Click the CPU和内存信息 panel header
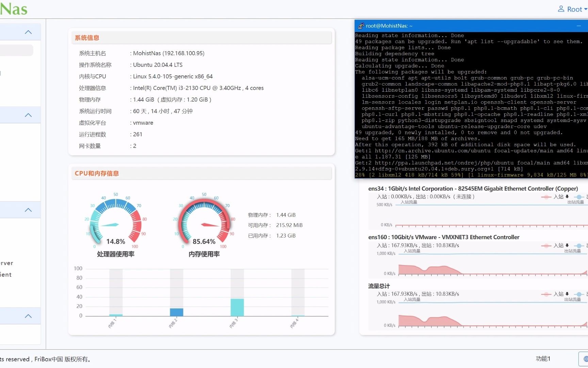The image size is (588, 368). click(201, 173)
